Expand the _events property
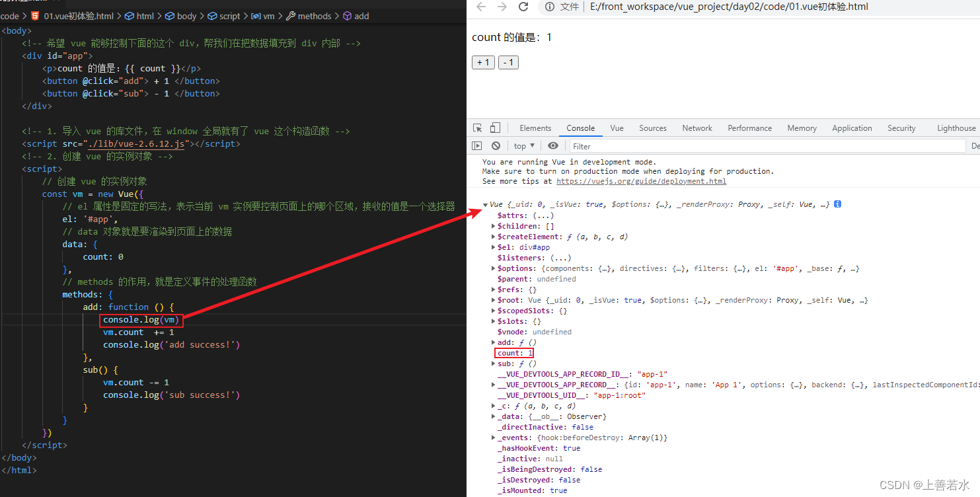This screenshot has height=497, width=980. click(494, 438)
